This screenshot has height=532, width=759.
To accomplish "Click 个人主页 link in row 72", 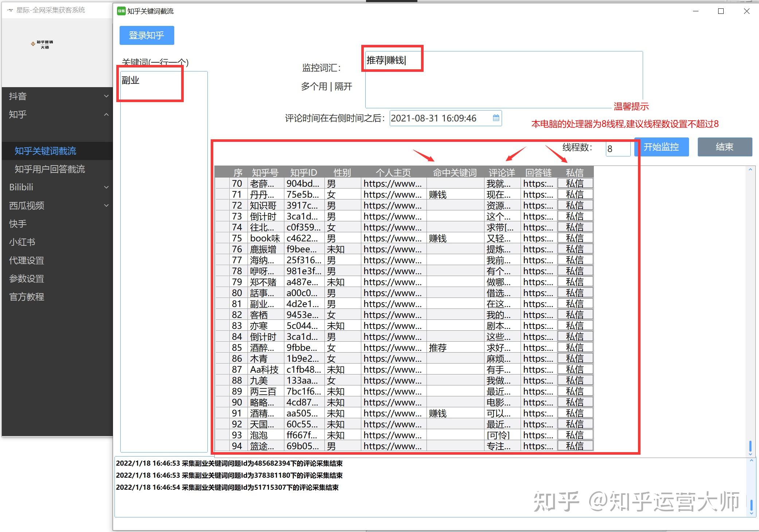I will tap(393, 205).
